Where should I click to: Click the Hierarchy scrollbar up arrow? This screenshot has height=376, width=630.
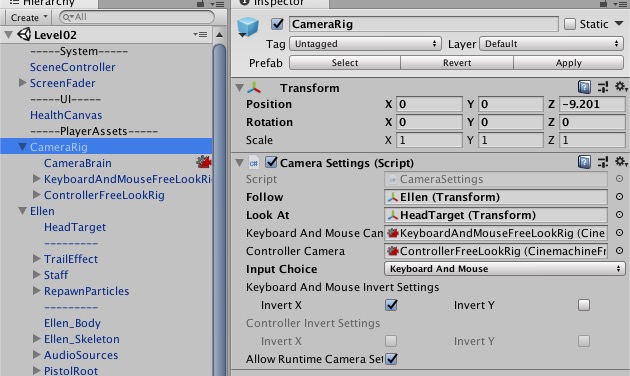point(219,35)
